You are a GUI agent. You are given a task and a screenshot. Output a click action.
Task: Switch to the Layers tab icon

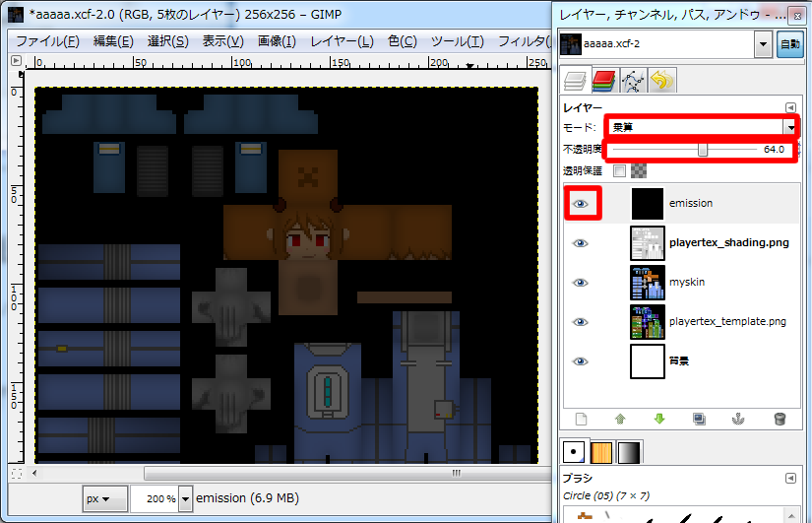pos(575,82)
